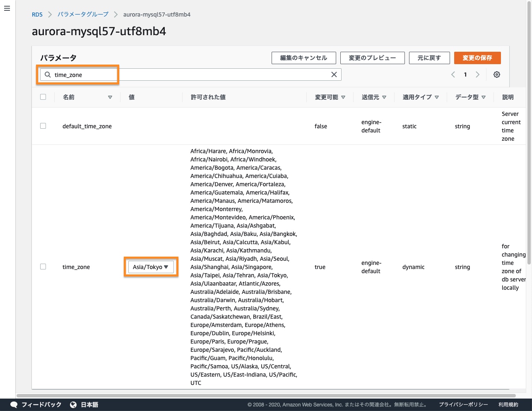Open the Asia/Tokyo value dropdown

click(151, 267)
